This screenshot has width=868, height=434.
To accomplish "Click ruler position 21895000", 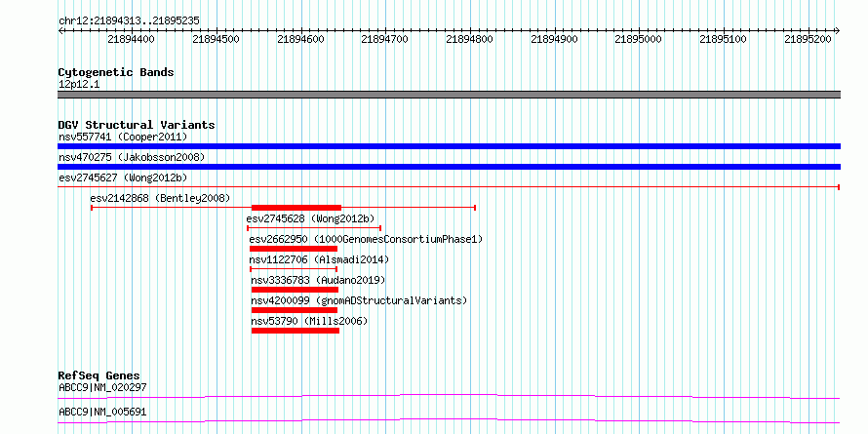I will 639,39.
